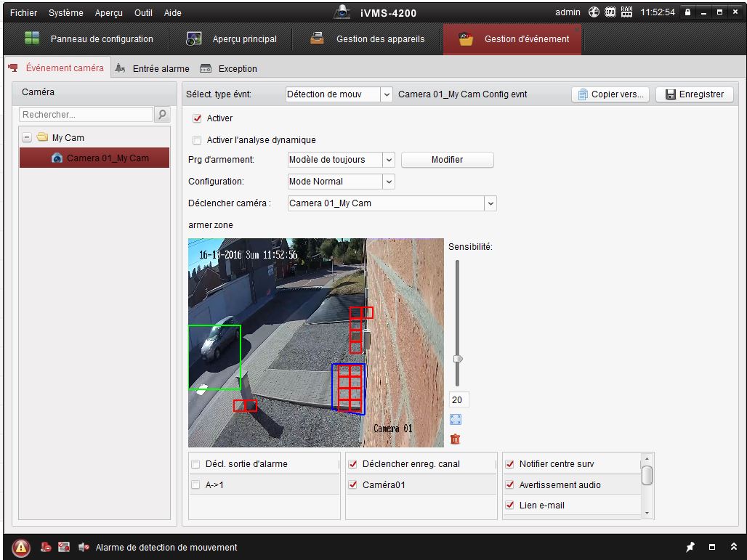Click the full-screen zone selection icon
The height and width of the screenshot is (560, 747).
tap(456, 419)
